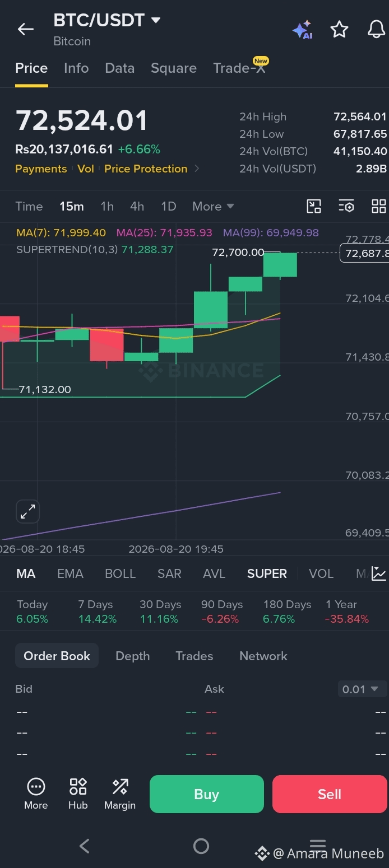Tap the 71,132.00 low price marker
The image size is (389, 868).
pyautogui.click(x=45, y=389)
